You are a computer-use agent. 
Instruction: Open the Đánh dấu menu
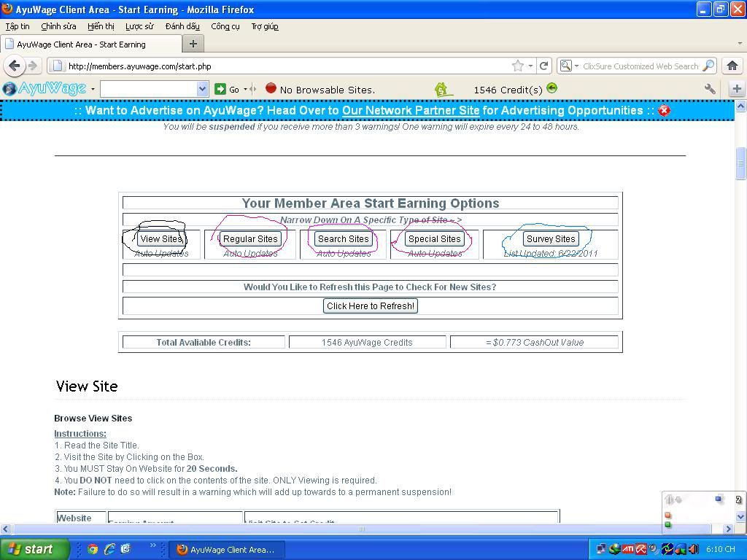point(182,26)
